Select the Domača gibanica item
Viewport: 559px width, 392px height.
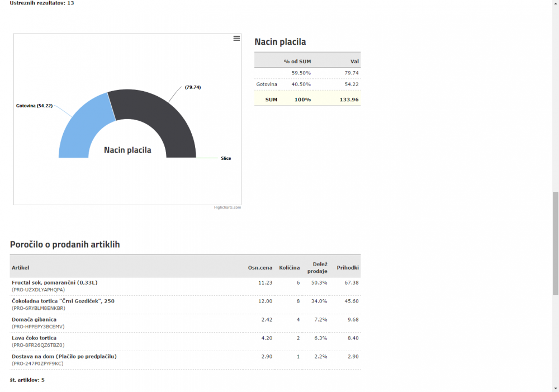[x=34, y=320]
